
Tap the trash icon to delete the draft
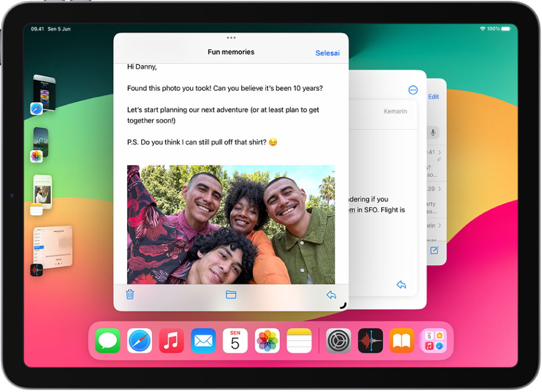pos(130,294)
